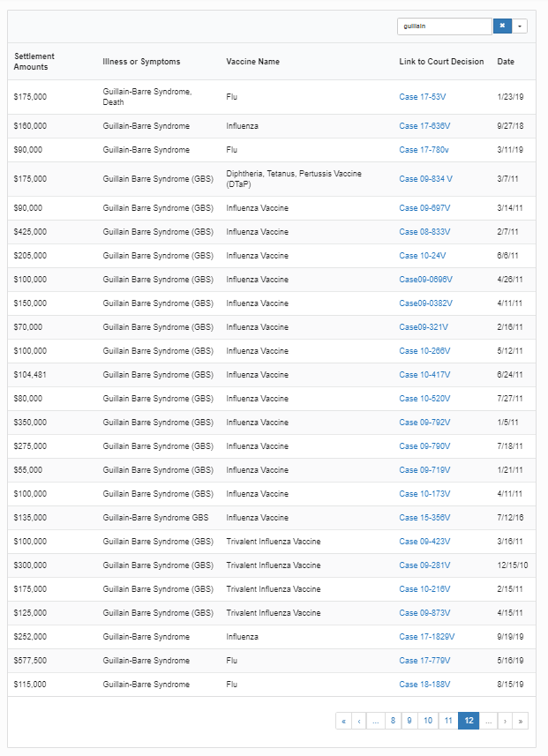548x756 pixels.
Task: Click the 'guillain' search input field
Action: (444, 26)
